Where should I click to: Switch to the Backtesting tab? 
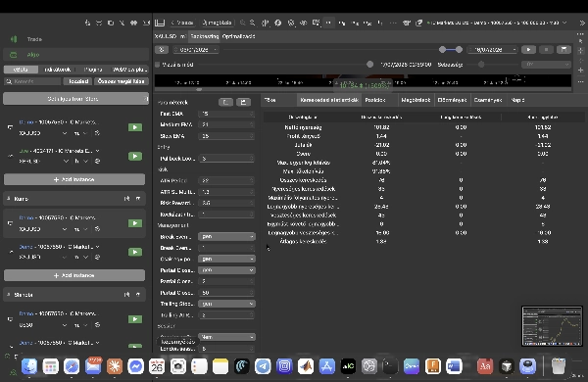[205, 36]
